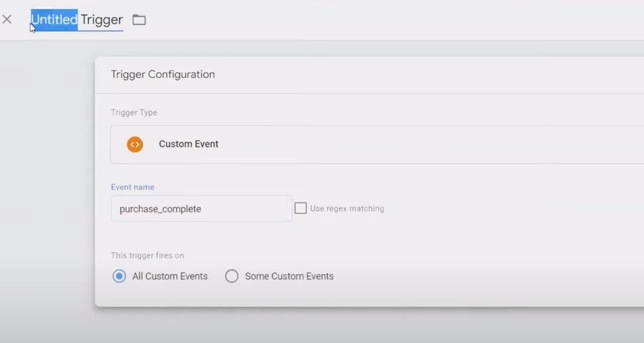Click the filled All Custom Events radio circle
Image resolution: width=644 pixels, height=343 pixels.
tap(119, 276)
